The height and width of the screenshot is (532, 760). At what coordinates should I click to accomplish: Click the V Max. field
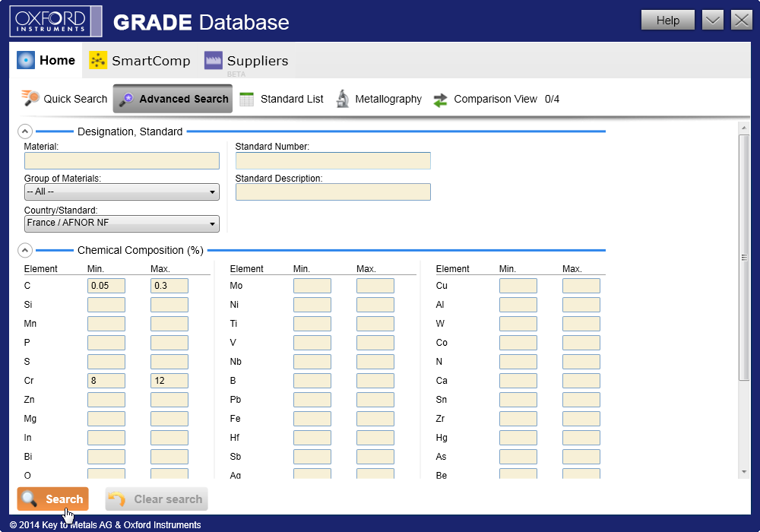pyautogui.click(x=375, y=343)
